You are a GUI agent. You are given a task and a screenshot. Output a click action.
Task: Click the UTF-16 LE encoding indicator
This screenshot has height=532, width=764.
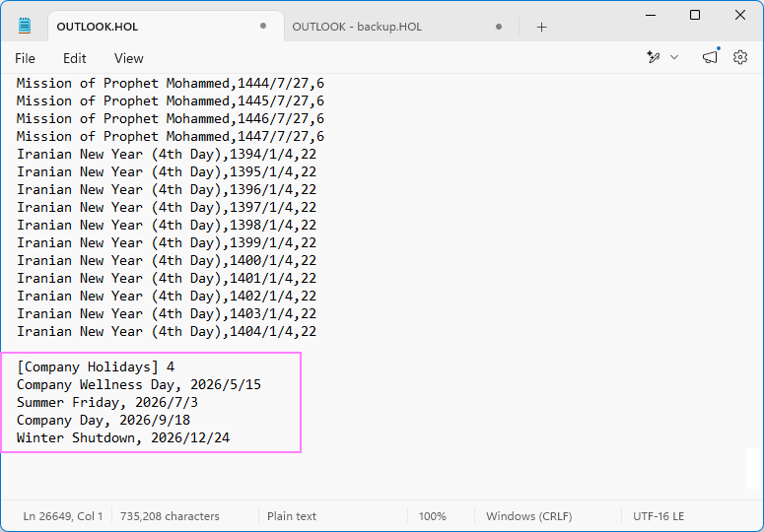(x=659, y=516)
